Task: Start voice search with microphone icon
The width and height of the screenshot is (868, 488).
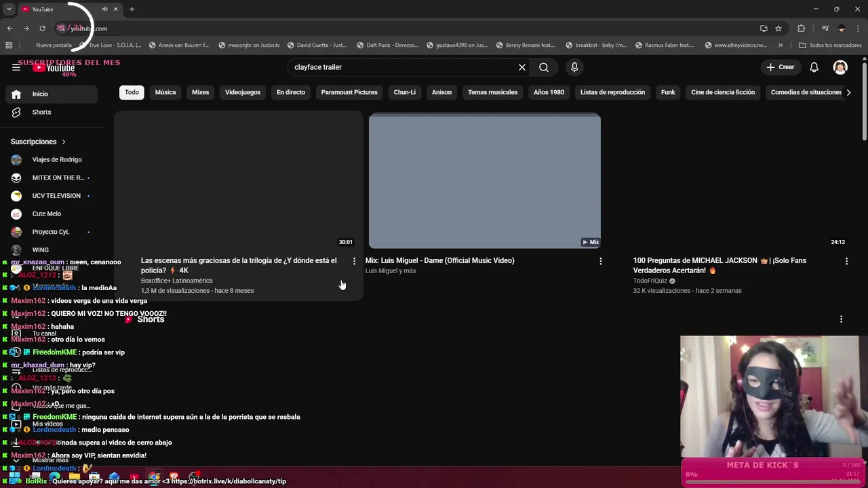Action: tap(574, 67)
